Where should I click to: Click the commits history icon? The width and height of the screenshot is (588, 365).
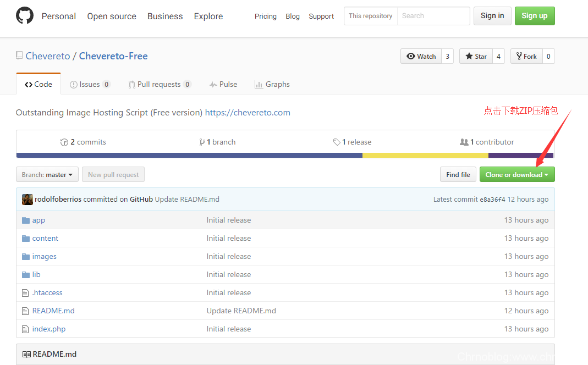point(64,142)
